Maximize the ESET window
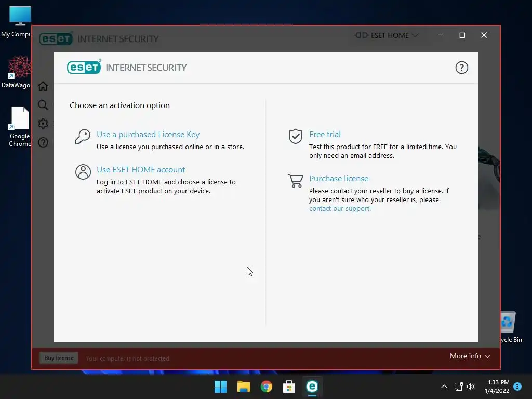 (x=462, y=35)
